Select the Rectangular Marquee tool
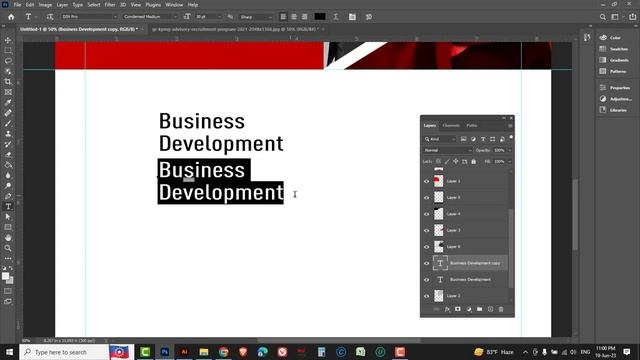This screenshot has height=360, width=640. point(8,51)
